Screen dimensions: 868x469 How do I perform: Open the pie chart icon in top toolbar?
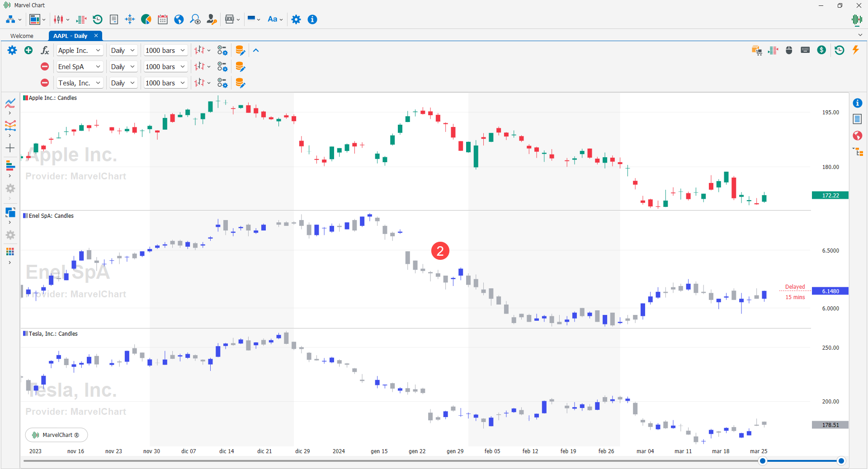coord(146,19)
